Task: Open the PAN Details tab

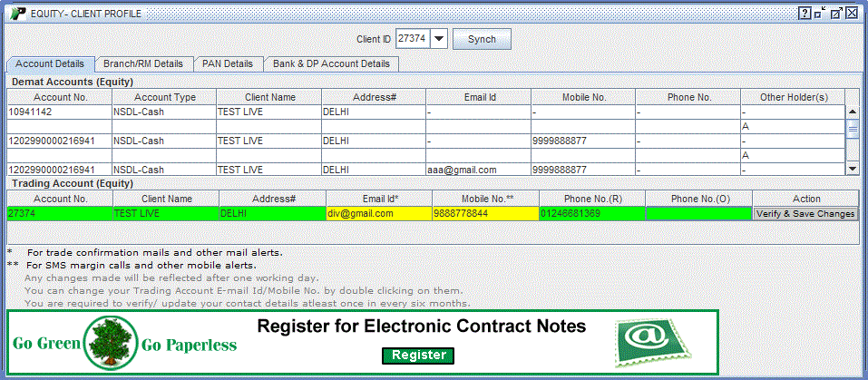Action: click(x=228, y=63)
